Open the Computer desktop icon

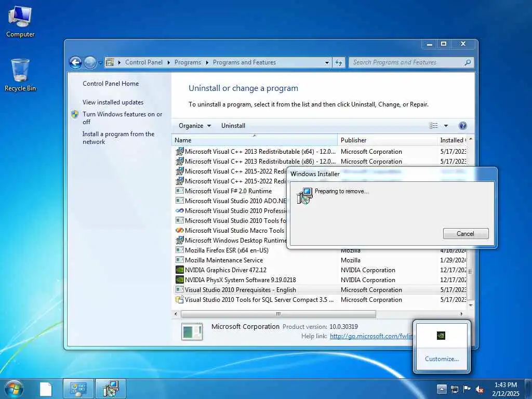click(x=20, y=22)
